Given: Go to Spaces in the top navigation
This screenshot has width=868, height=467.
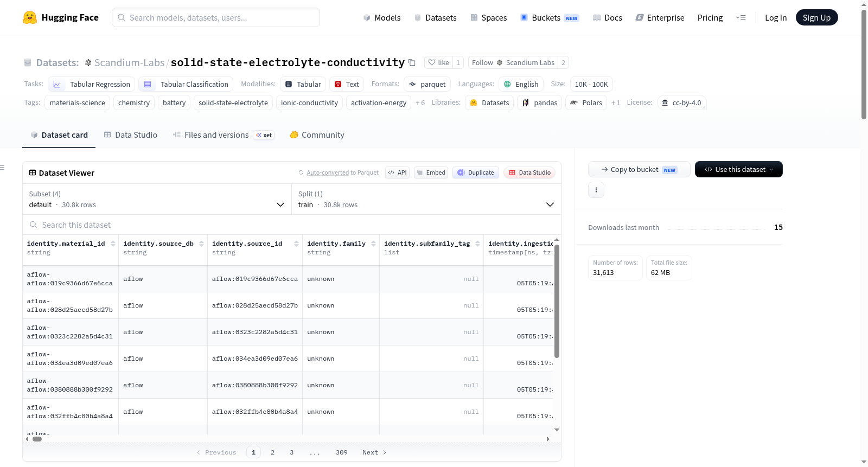Looking at the screenshot, I should coord(489,18).
